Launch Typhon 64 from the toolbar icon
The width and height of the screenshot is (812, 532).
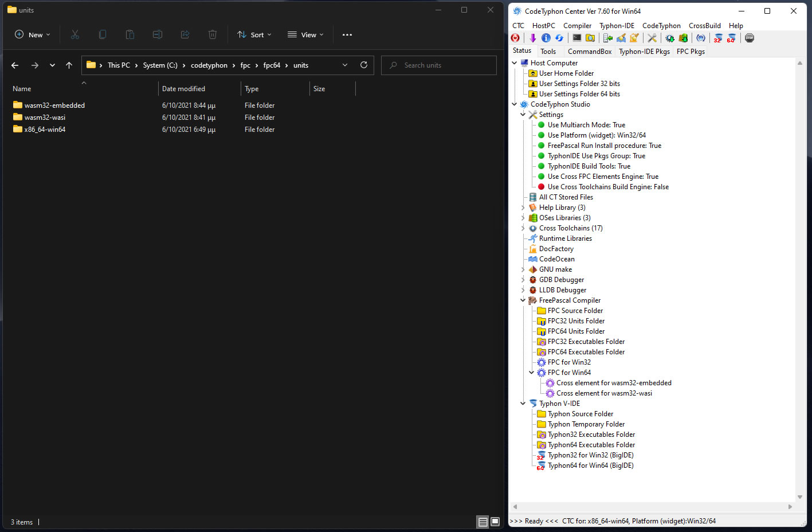point(731,38)
